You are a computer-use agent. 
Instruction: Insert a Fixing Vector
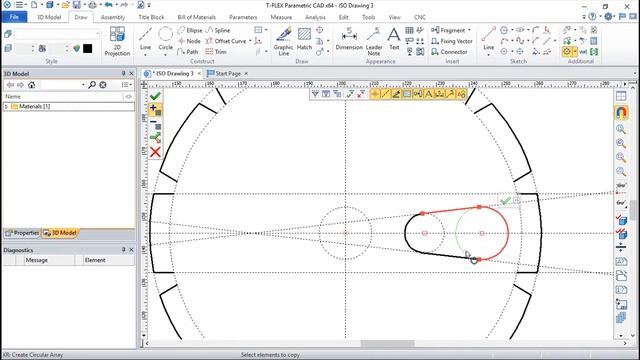pos(452,41)
